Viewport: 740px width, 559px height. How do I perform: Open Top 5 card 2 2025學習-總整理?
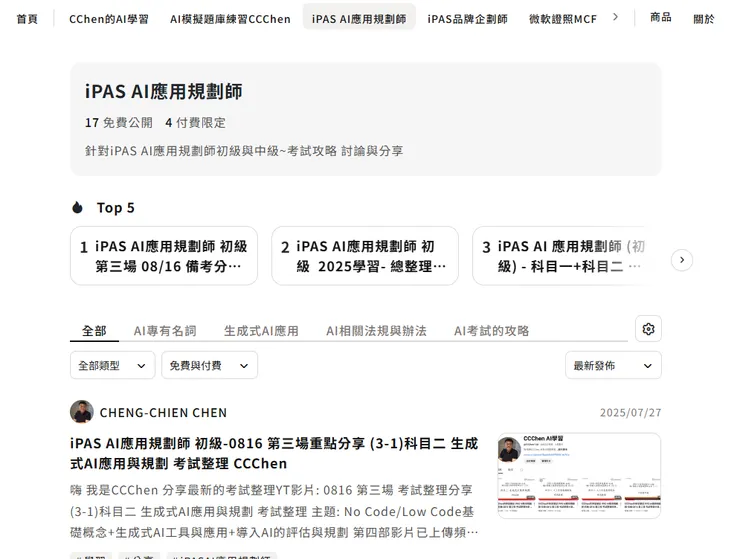pos(365,256)
